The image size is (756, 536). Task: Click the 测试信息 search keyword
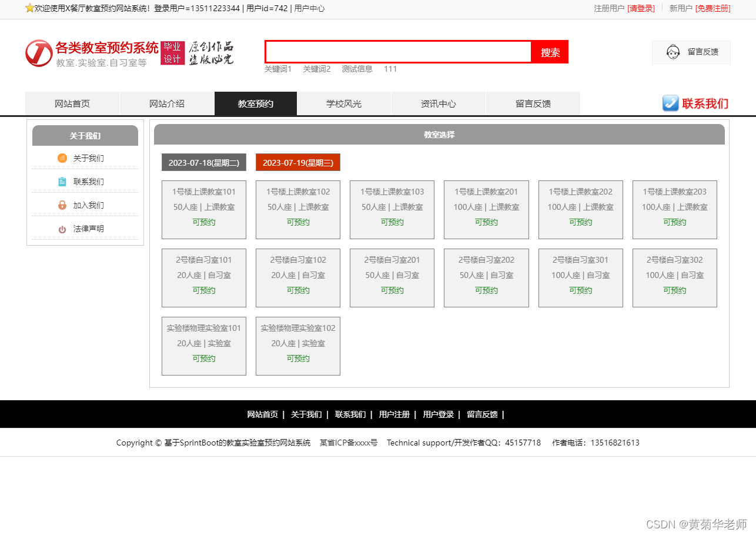pos(357,69)
